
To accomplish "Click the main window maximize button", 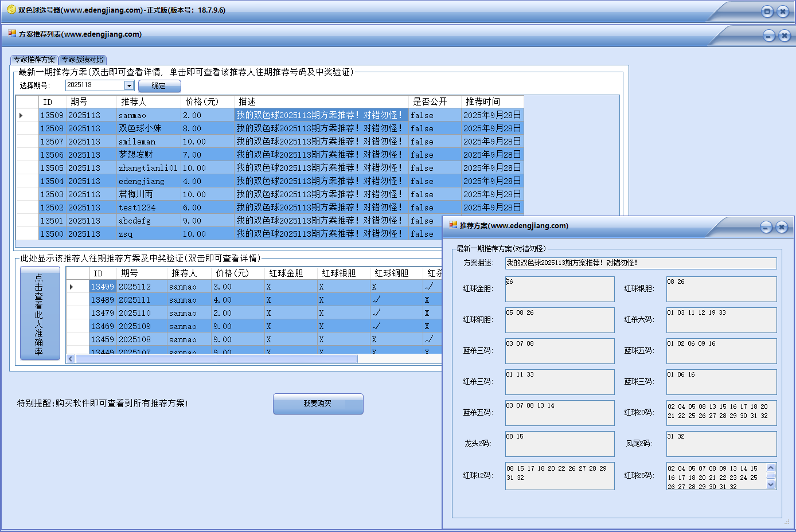I will pyautogui.click(x=767, y=11).
